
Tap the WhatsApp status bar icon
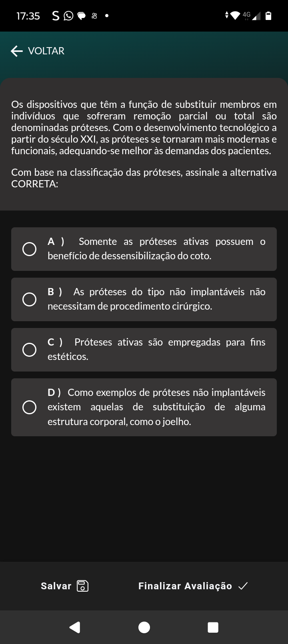[x=69, y=16]
